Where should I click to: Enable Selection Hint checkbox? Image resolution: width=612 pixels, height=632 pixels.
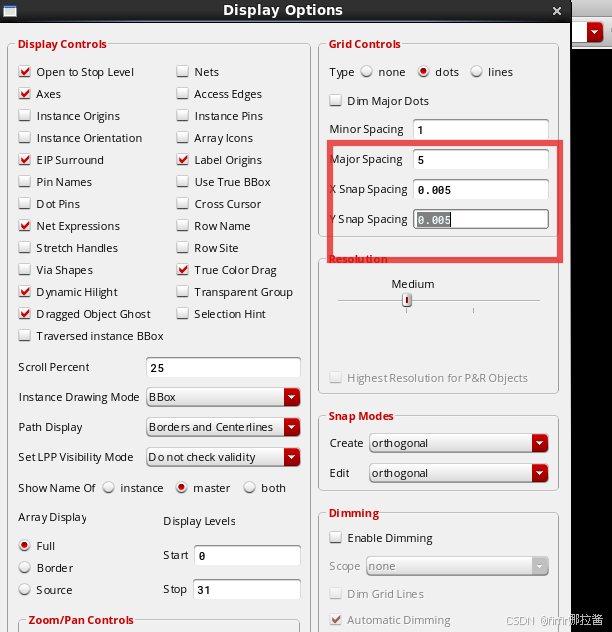183,314
